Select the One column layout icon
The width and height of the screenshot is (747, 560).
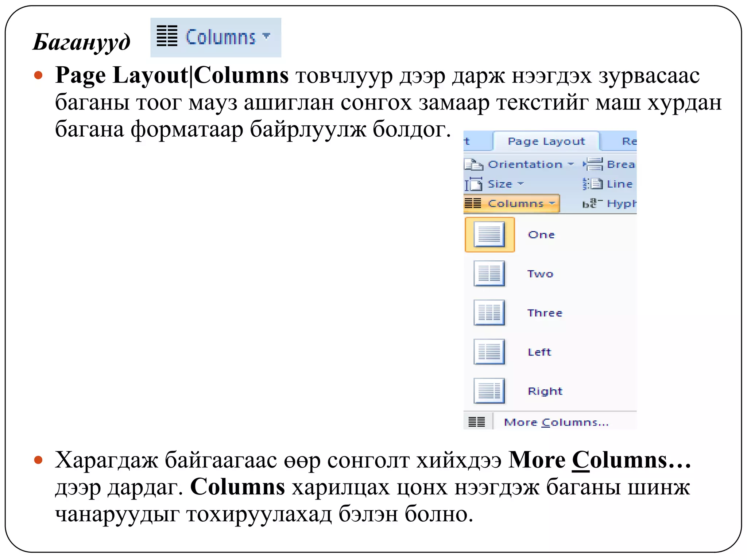[x=489, y=234]
